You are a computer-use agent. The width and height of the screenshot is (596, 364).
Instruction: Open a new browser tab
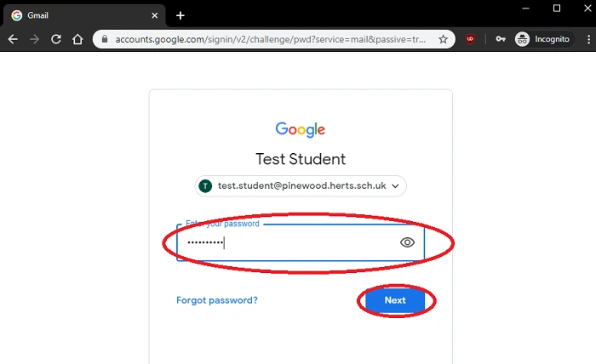pyautogui.click(x=180, y=15)
